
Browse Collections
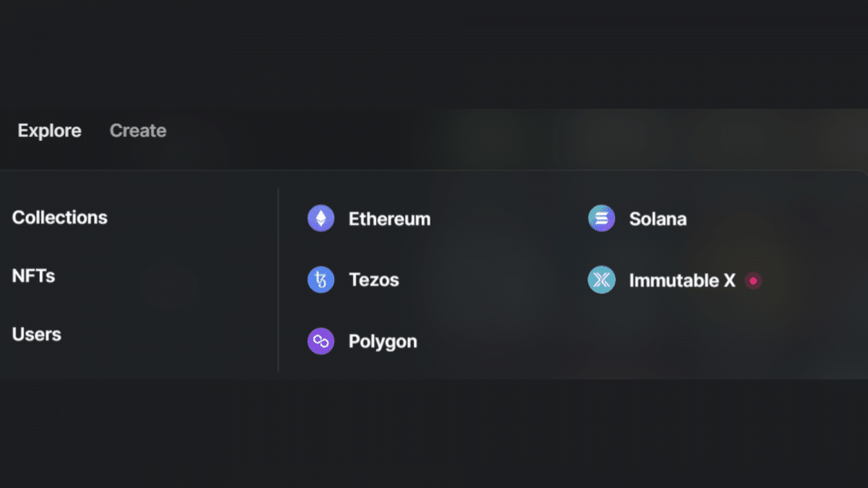[x=59, y=217]
